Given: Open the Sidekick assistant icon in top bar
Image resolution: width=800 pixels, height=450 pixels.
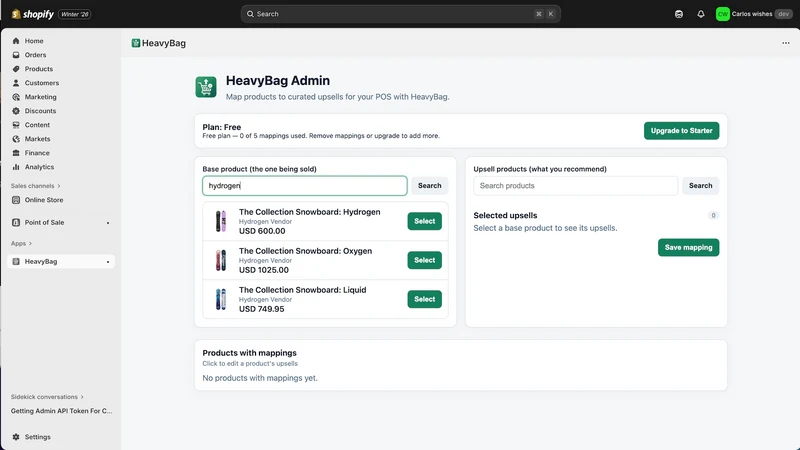Looking at the screenshot, I should tap(679, 14).
